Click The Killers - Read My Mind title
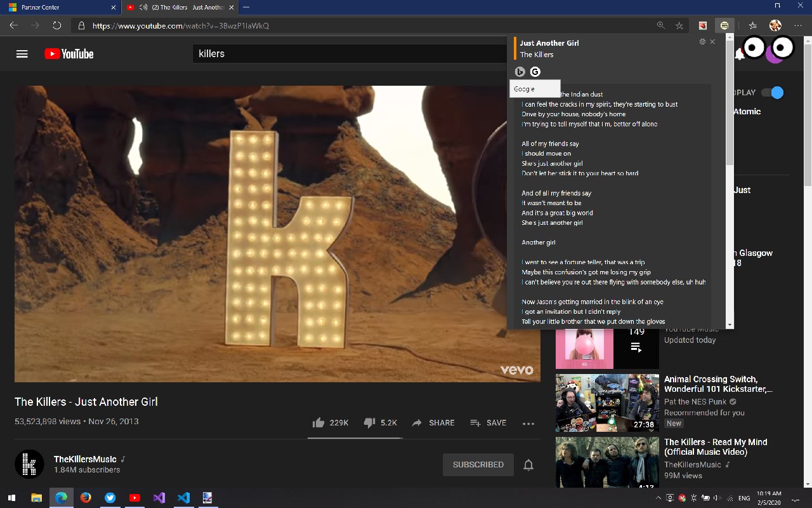 point(716,447)
